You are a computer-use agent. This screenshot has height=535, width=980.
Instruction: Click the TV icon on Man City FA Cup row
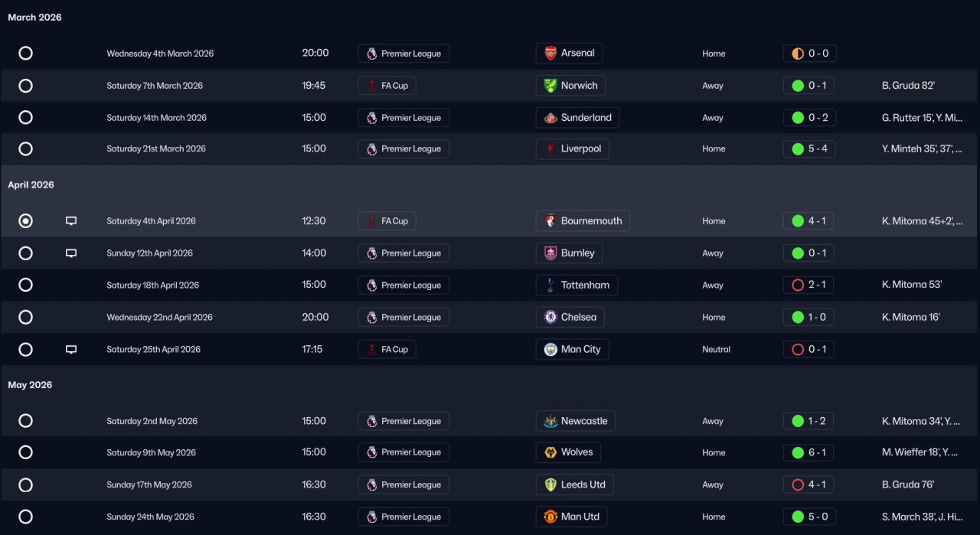(x=71, y=350)
